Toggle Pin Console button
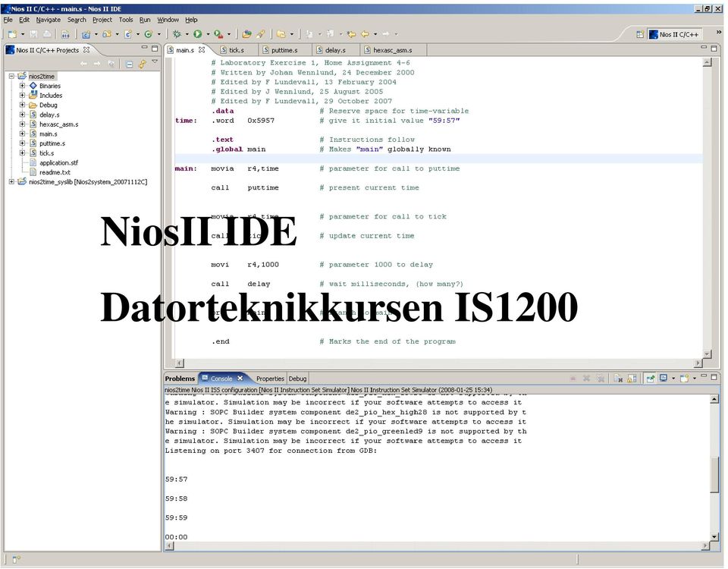 (651, 379)
